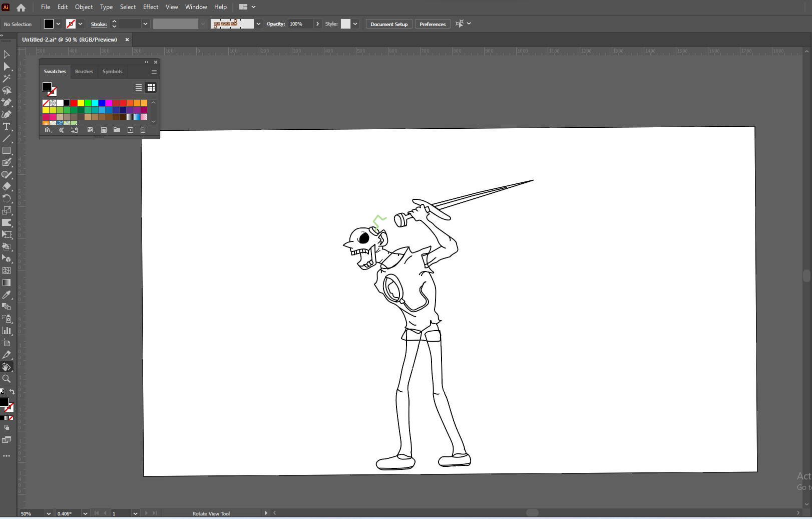The image size is (812, 519).
Task: Open the Object menu
Action: coord(84,7)
